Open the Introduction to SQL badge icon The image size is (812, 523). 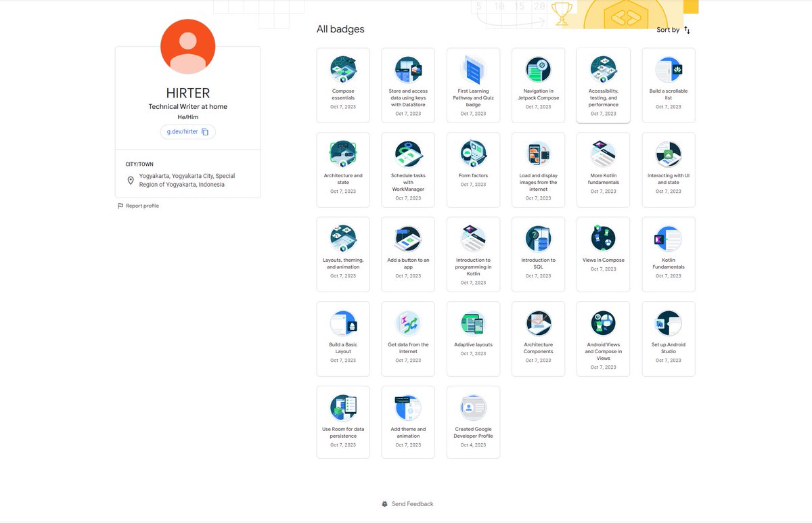click(538, 239)
